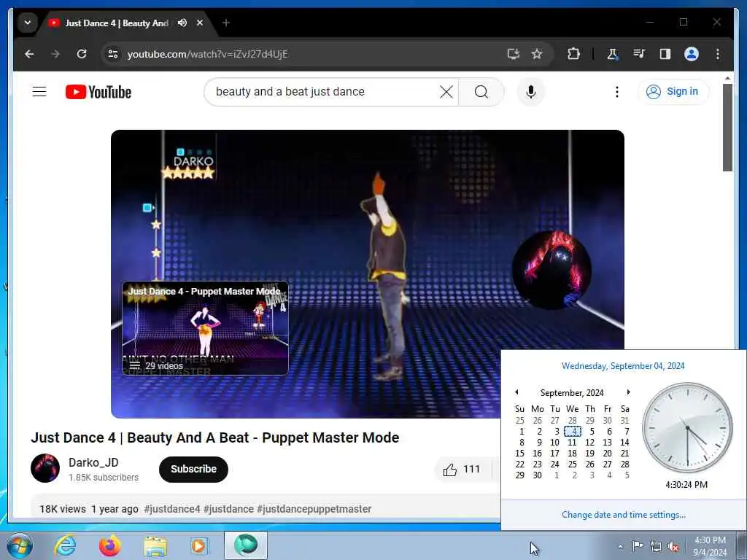747x560 pixels.
Task: Open Chrome Labs flask icon
Action: coord(613,54)
